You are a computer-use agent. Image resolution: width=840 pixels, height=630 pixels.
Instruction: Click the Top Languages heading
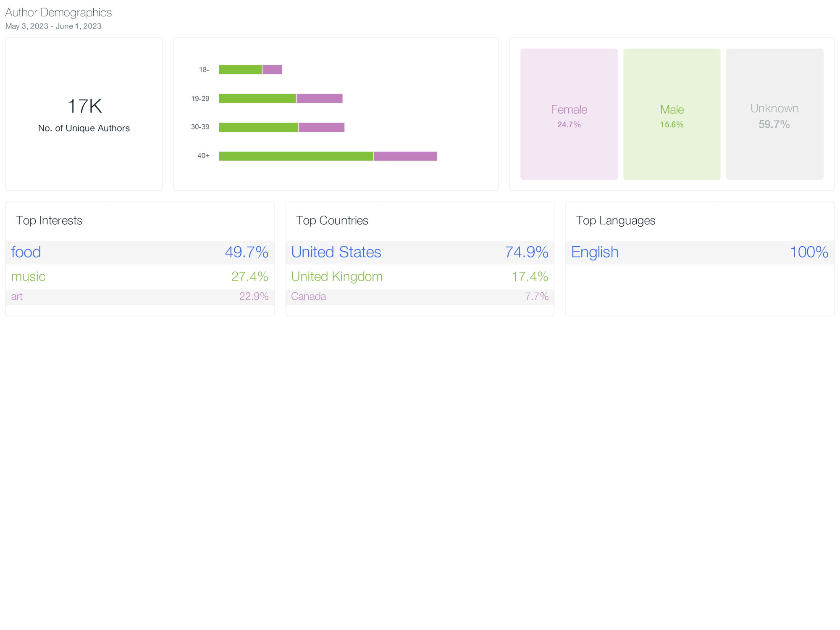(x=615, y=220)
